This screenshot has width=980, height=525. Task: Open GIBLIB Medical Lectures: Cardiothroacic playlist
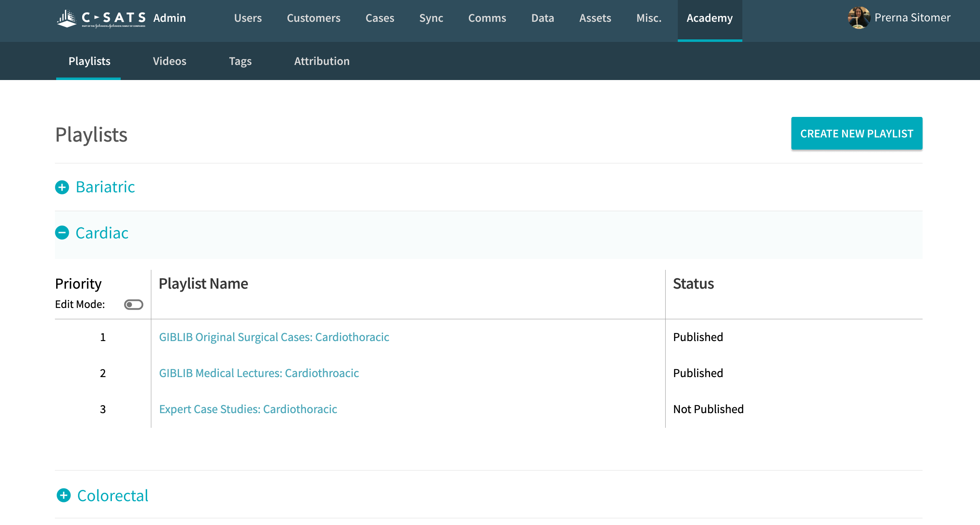(259, 373)
